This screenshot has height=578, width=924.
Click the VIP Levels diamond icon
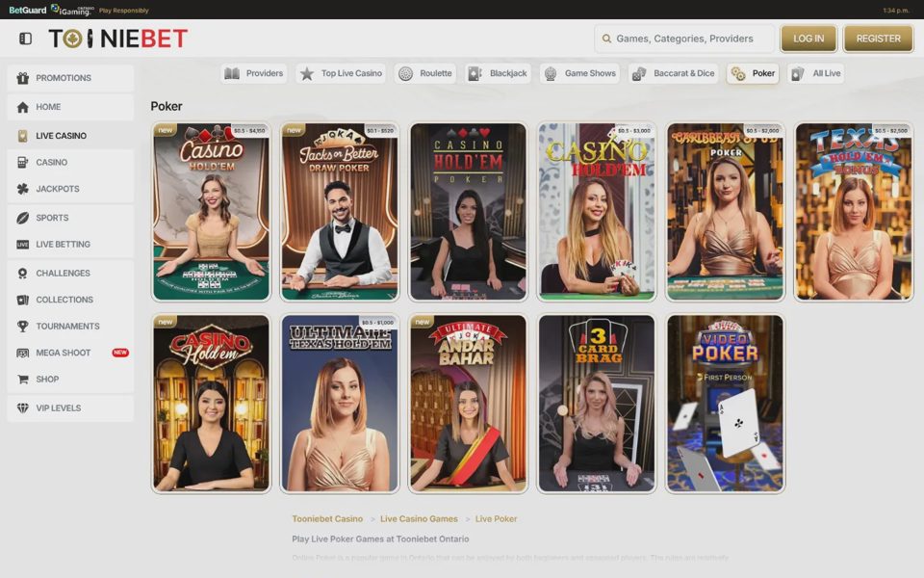pyautogui.click(x=22, y=408)
